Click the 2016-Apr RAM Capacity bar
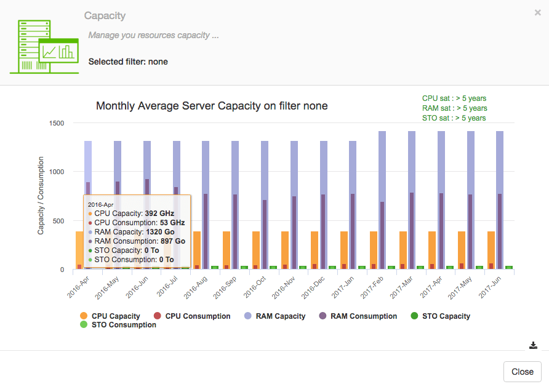Screen dimensions: 549x392 tap(88, 161)
